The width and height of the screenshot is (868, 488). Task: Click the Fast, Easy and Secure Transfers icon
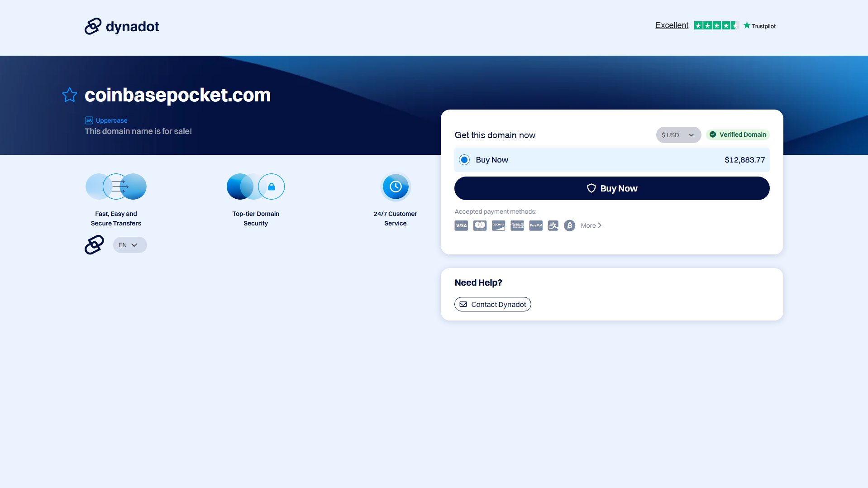pos(116,187)
